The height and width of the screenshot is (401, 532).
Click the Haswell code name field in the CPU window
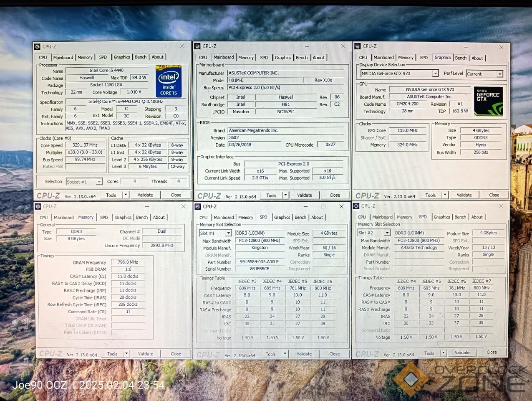87,78
